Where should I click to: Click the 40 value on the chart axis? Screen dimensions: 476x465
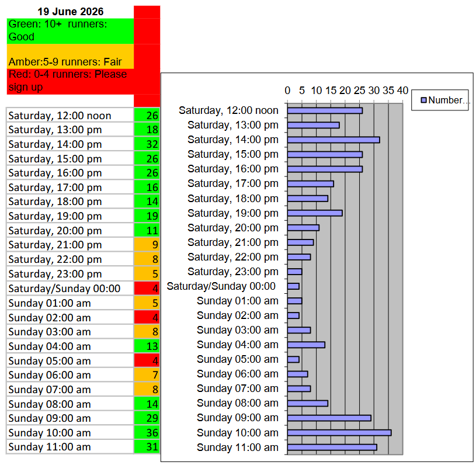point(402,91)
